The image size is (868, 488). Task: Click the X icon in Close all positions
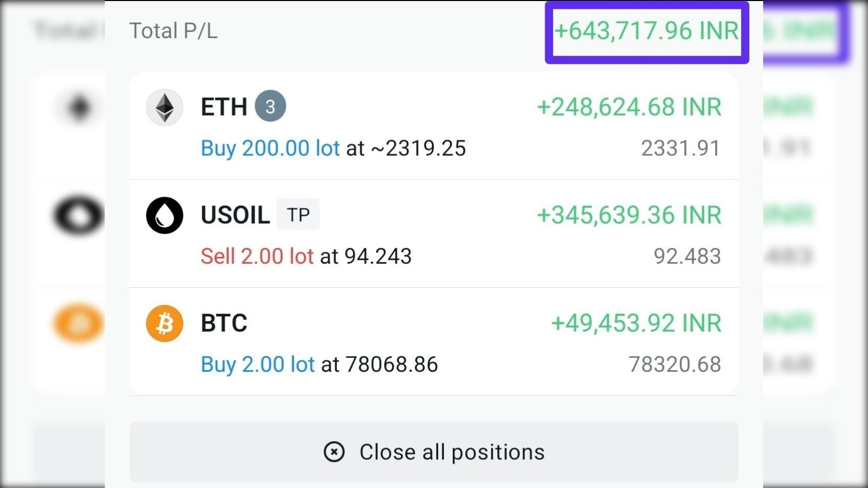pos(334,452)
